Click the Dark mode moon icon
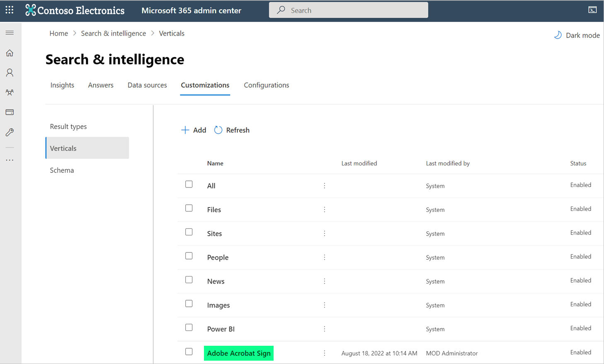The width and height of the screenshot is (604, 364). (x=558, y=35)
